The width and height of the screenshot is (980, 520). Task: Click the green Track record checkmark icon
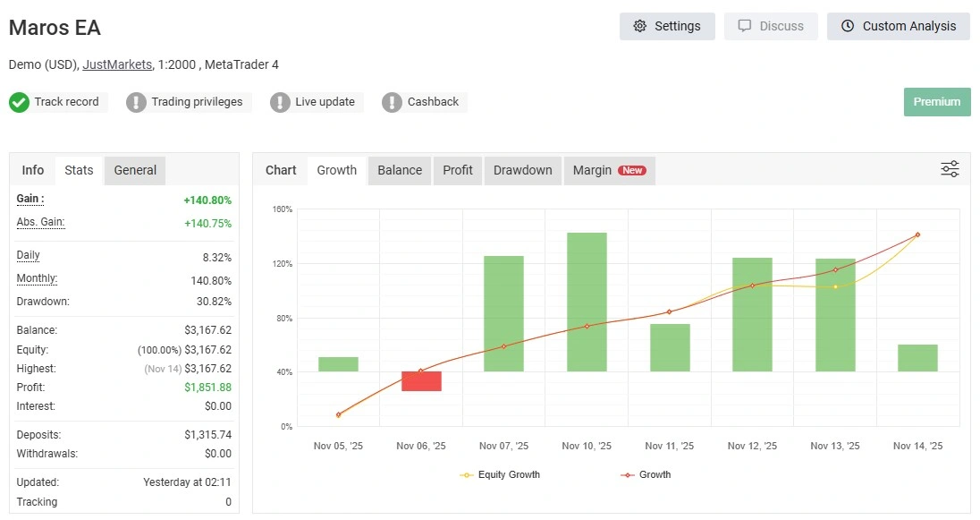point(20,102)
